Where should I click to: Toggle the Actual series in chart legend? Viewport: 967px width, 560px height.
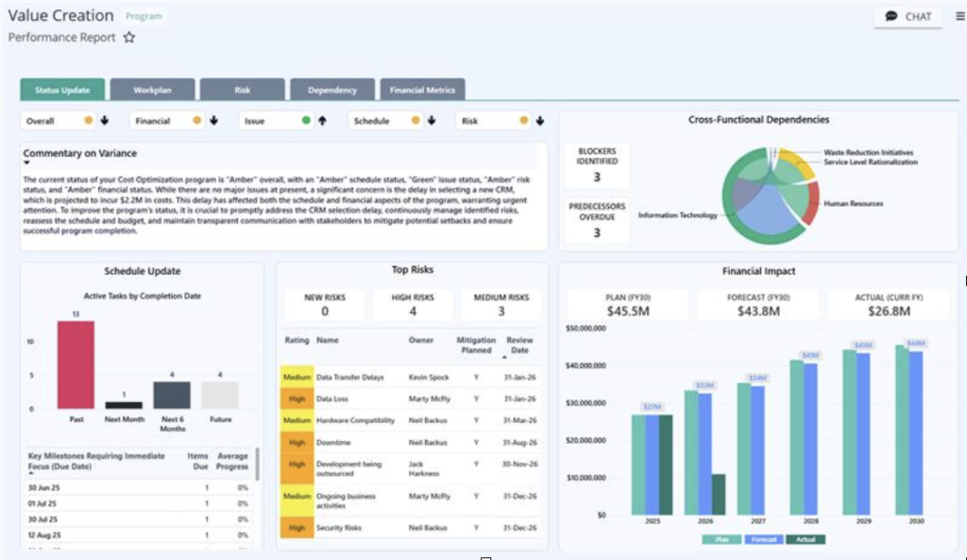(806, 539)
